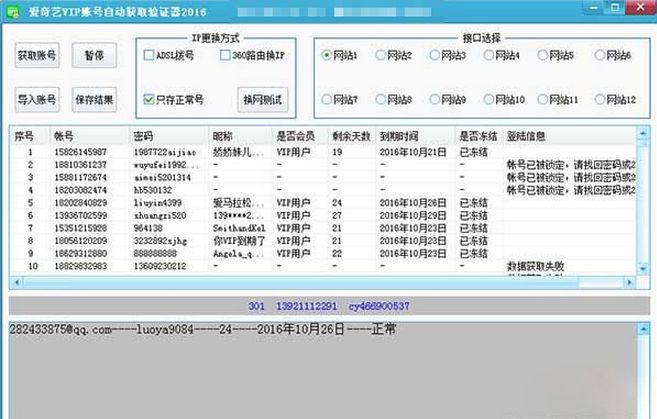
Task: Select row with account 18810361237
Action: click(x=323, y=165)
